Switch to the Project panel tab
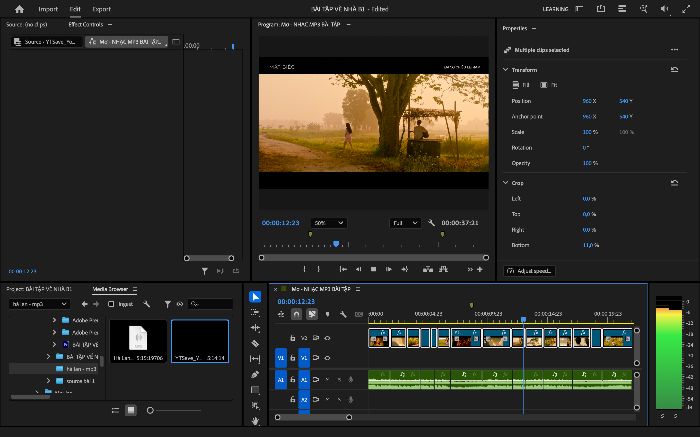The width and height of the screenshot is (700, 437). [x=39, y=289]
